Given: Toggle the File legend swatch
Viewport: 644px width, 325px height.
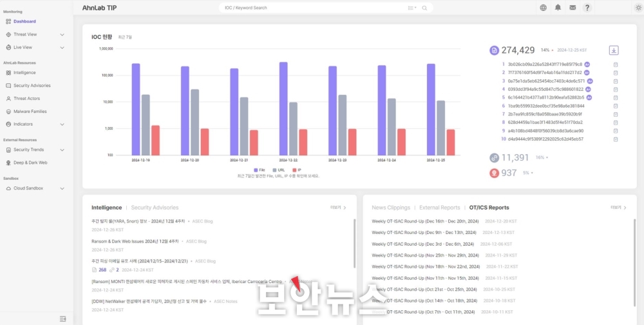Looking at the screenshot, I should (256, 170).
